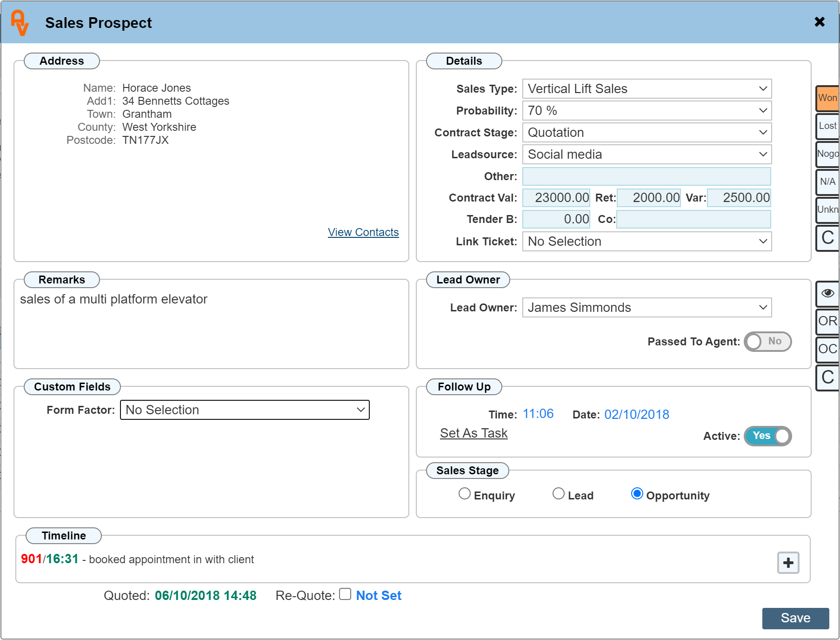The width and height of the screenshot is (840, 640).
Task: Open the Contract Stage dropdown
Action: pyautogui.click(x=647, y=132)
